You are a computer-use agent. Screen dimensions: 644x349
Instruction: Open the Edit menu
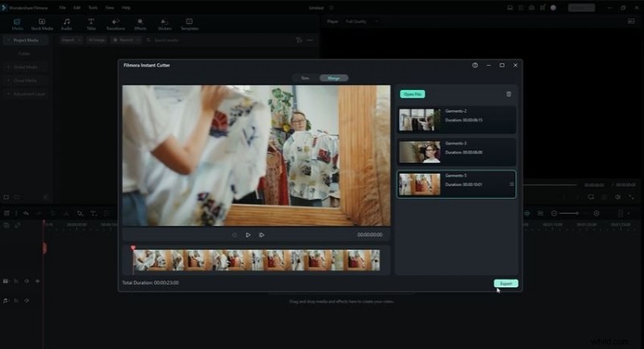76,8
